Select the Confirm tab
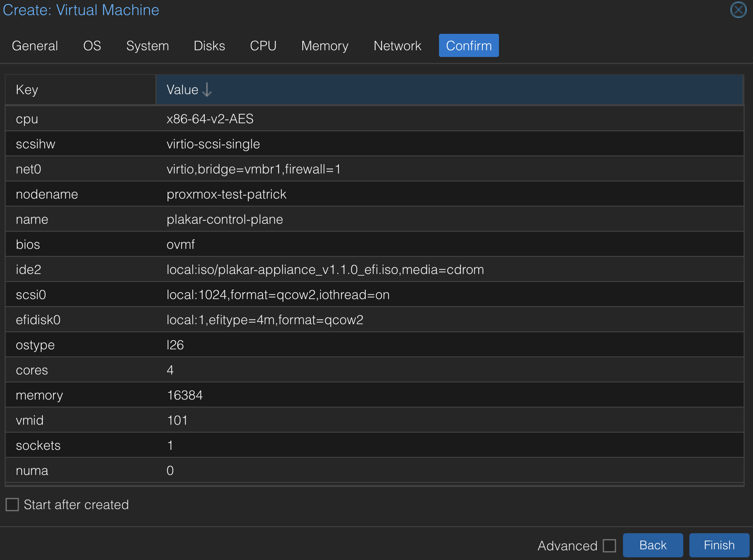 coord(469,46)
